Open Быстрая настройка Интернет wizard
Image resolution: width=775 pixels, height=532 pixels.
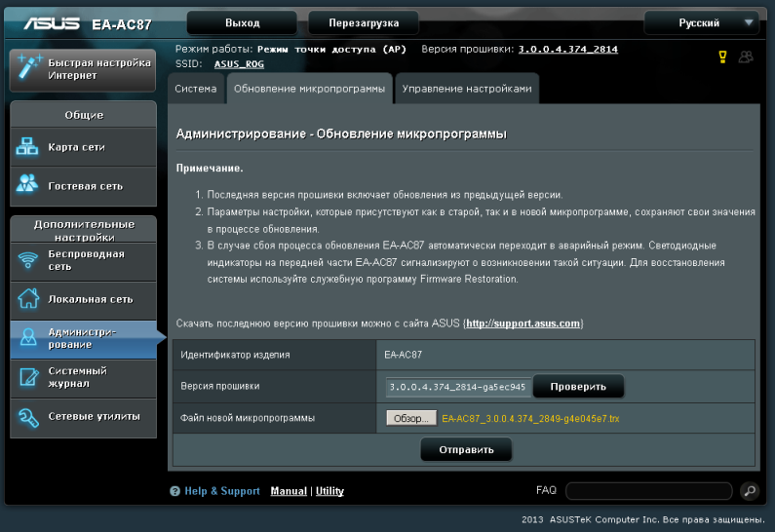click(x=83, y=69)
